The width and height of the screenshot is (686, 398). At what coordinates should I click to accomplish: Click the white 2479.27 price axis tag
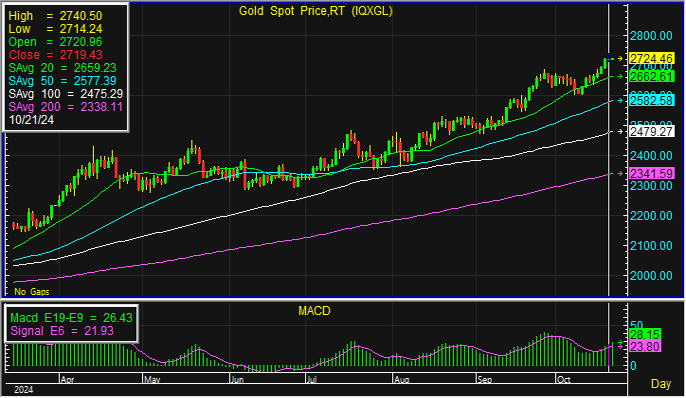tap(651, 132)
